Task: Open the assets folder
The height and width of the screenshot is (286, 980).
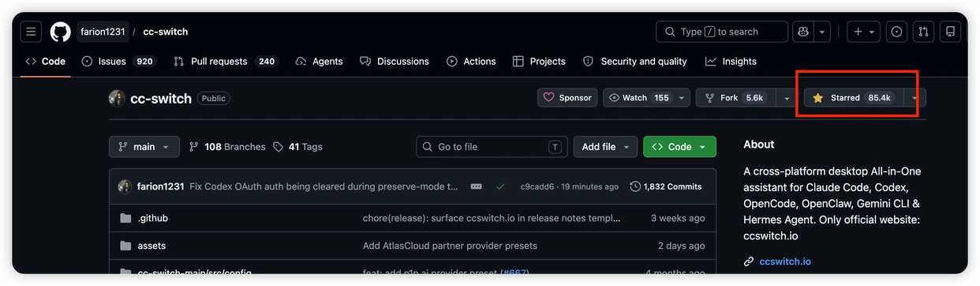Action: (151, 246)
